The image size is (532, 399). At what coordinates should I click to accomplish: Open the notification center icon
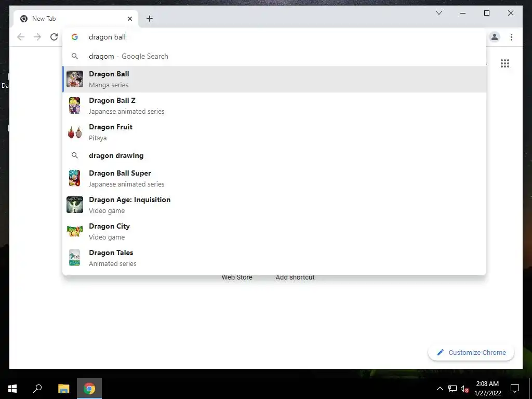point(515,389)
